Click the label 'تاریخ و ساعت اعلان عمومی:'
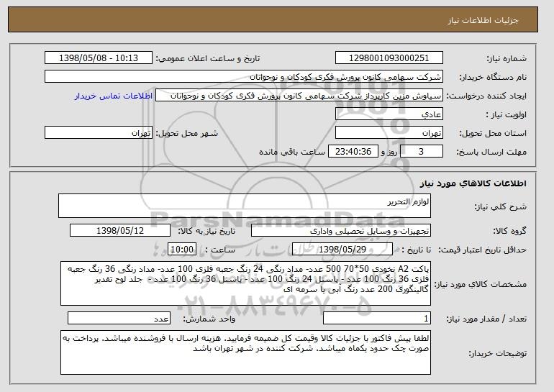The height and width of the screenshot is (392, 554). pos(208,59)
